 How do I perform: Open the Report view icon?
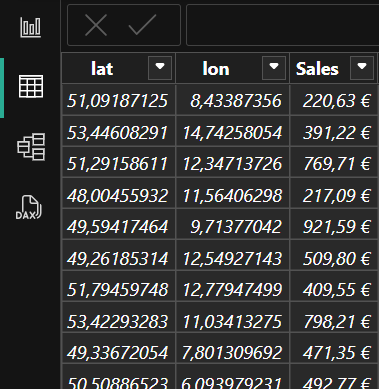(31, 27)
